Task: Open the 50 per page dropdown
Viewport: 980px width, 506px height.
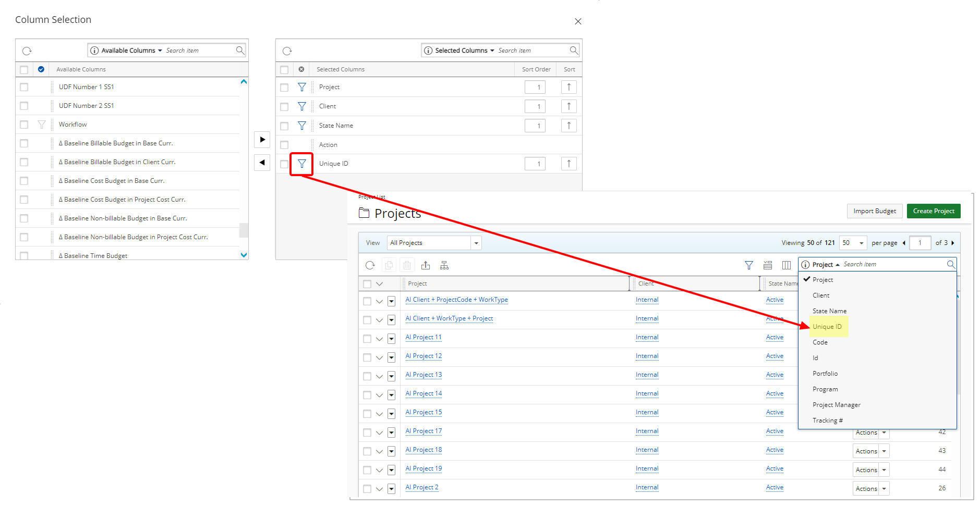Action: tap(861, 243)
